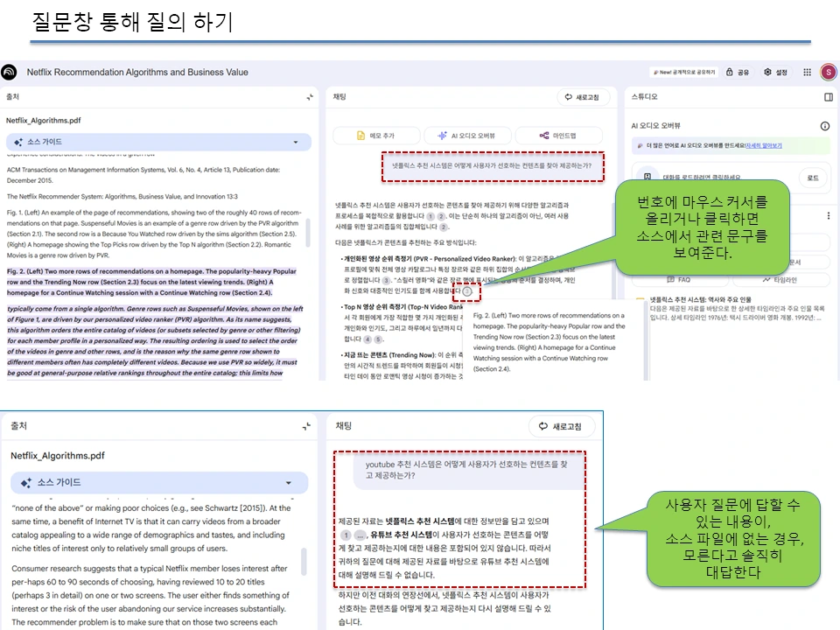
Task: Click citation 4 after 합니다 in chat
Action: (367, 339)
